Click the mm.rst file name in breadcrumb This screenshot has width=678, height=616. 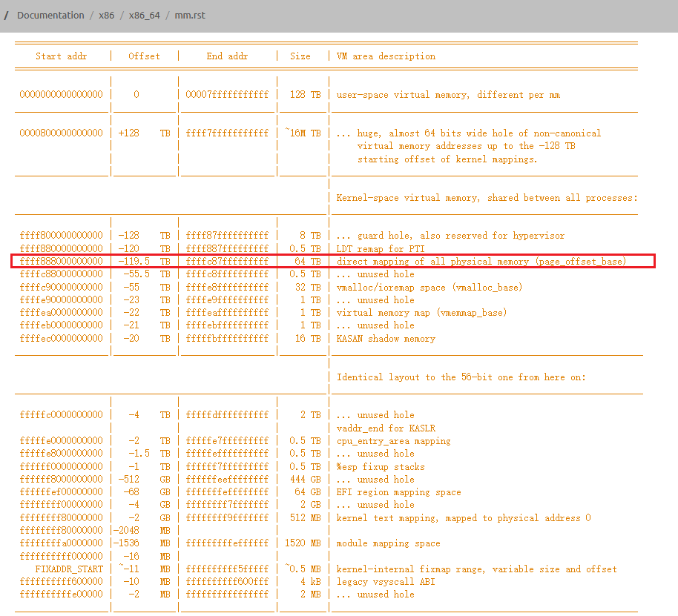click(x=190, y=15)
